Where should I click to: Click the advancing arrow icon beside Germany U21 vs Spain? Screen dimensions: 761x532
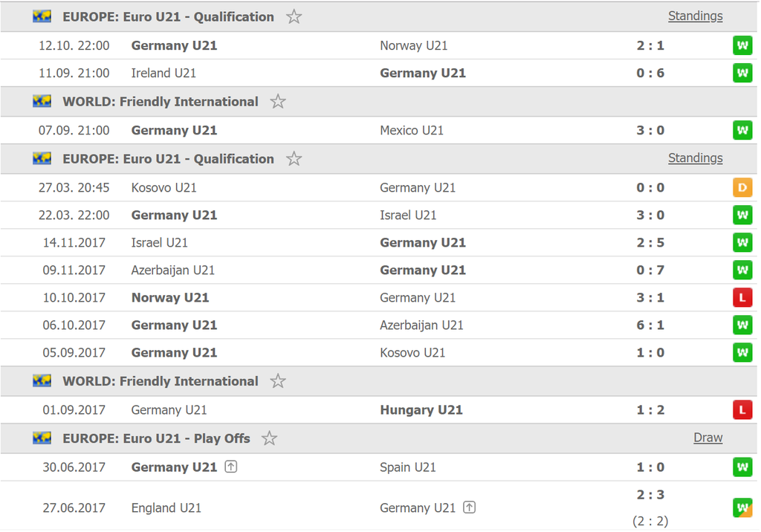pyautogui.click(x=231, y=467)
